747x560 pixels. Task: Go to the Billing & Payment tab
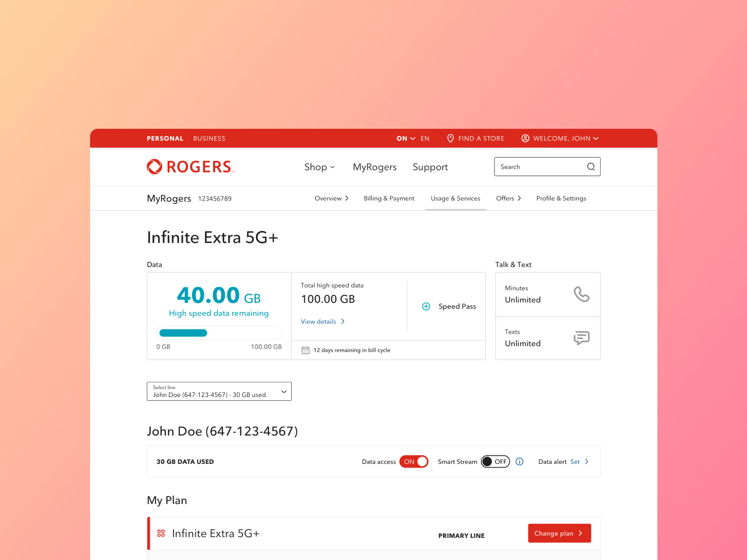389,198
